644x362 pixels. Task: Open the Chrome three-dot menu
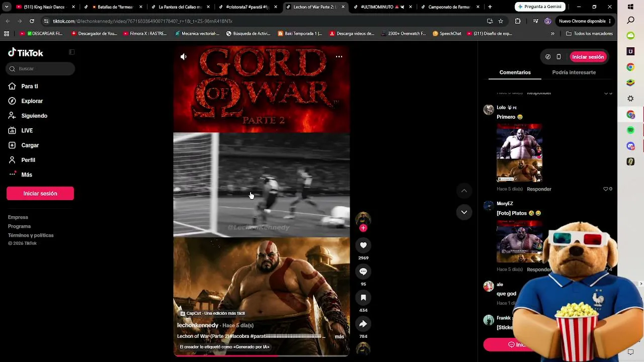coord(610,21)
